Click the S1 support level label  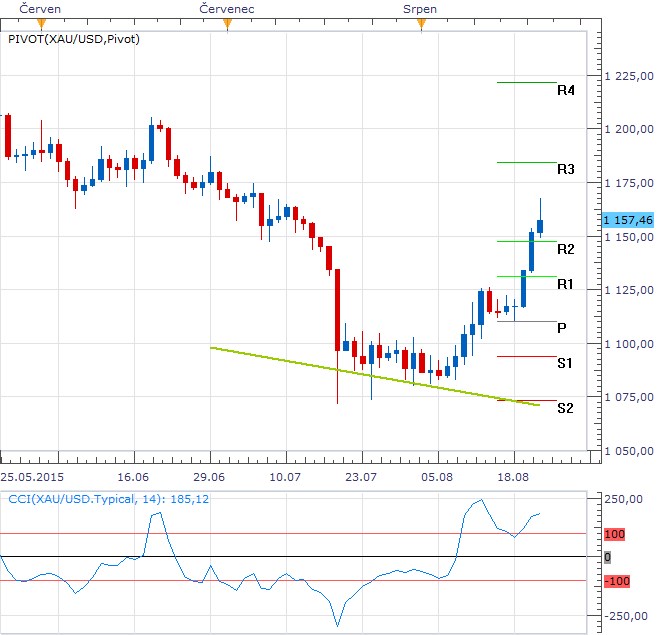coord(565,363)
